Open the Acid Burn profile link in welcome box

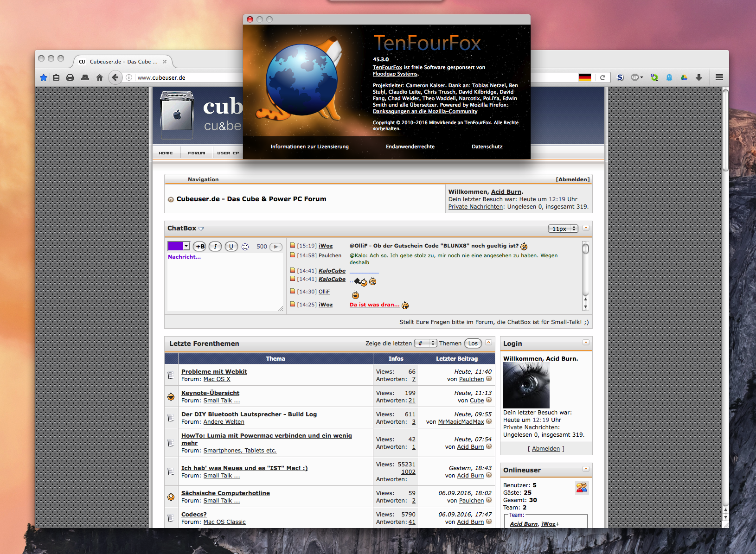[506, 192]
